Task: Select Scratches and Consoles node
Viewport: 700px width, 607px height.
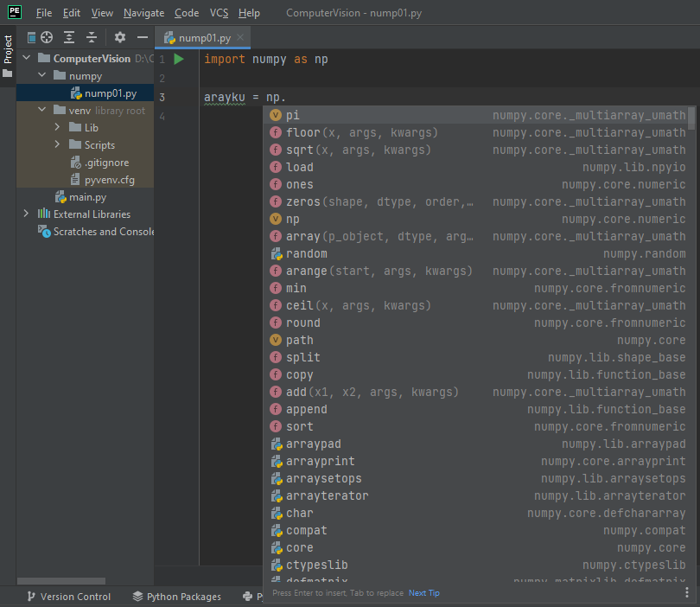Action: coord(86,232)
